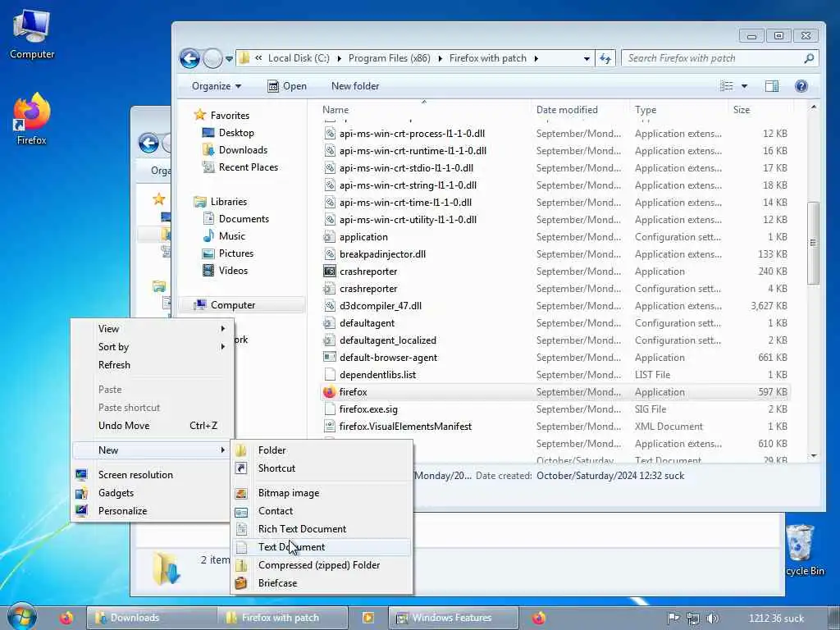The image size is (840, 630).
Task: Open Organize dropdown menu
Action: click(x=217, y=86)
